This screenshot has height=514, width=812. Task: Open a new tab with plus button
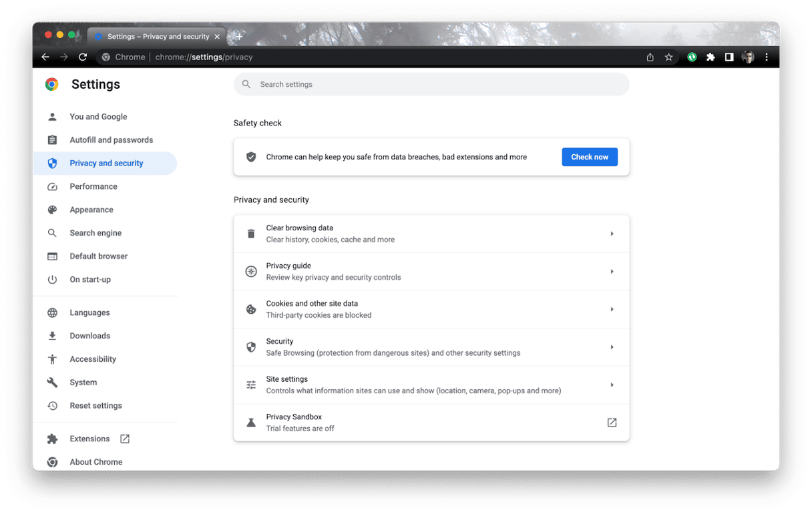coord(239,37)
